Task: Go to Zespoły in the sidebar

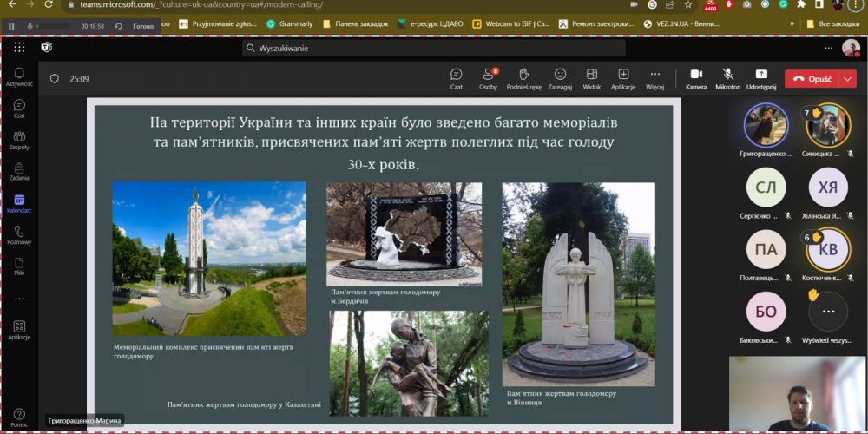Action: 19,141
